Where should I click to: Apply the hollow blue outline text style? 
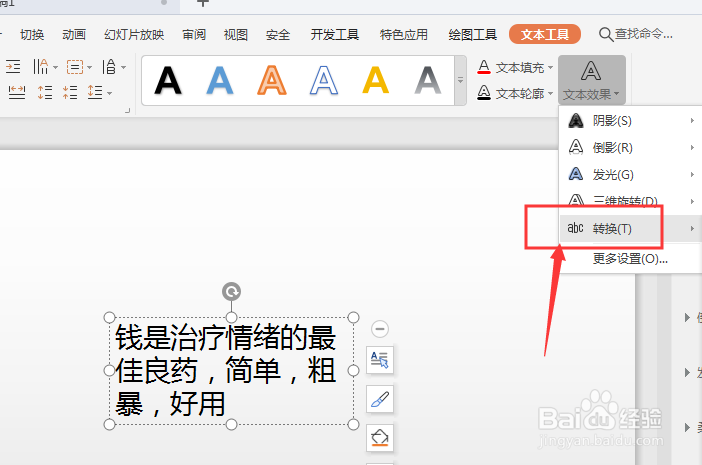[x=324, y=81]
